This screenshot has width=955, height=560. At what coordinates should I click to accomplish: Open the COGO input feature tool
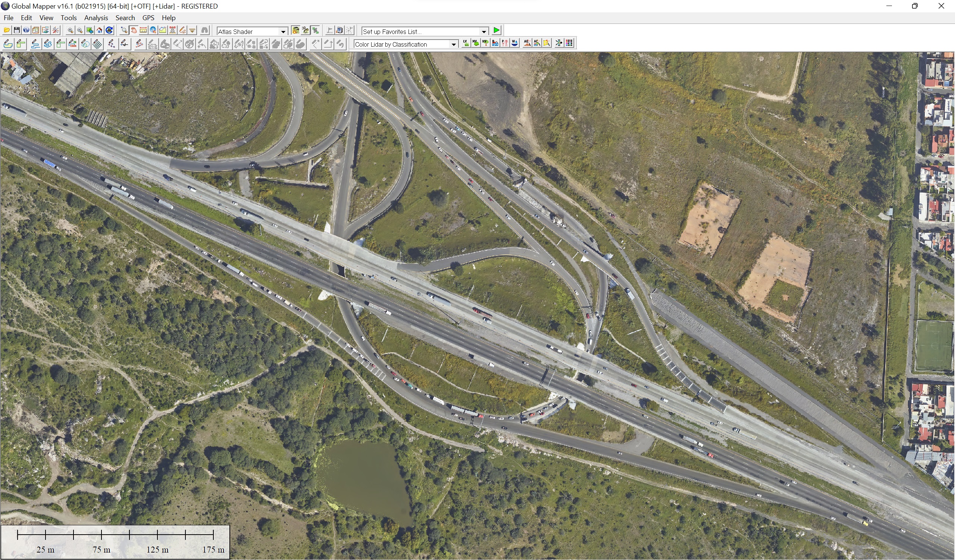click(73, 44)
